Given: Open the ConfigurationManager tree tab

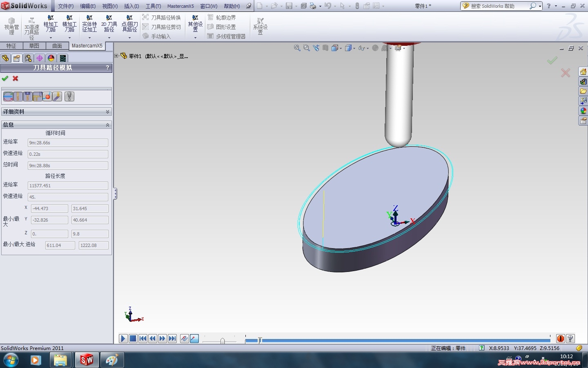Looking at the screenshot, I should [28, 58].
